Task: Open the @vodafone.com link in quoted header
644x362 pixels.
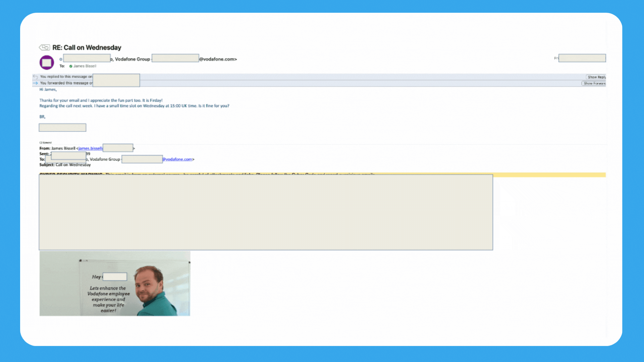Action: [x=177, y=159]
